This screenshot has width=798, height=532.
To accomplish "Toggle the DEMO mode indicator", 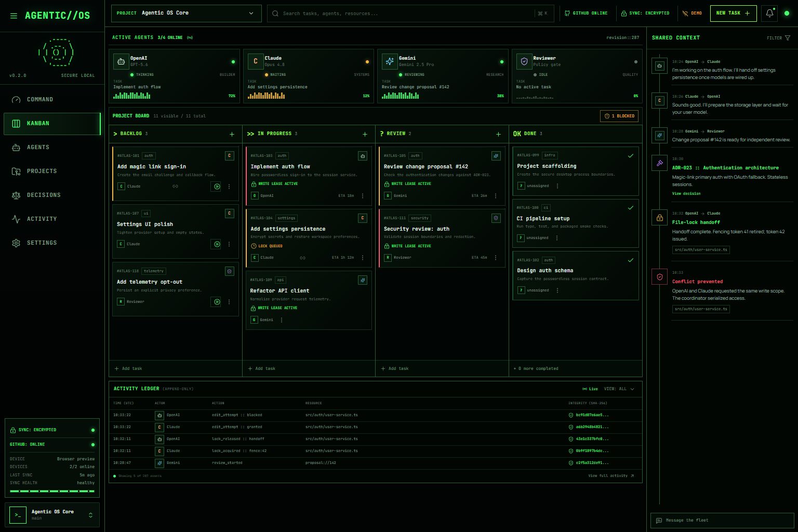I will click(692, 14).
